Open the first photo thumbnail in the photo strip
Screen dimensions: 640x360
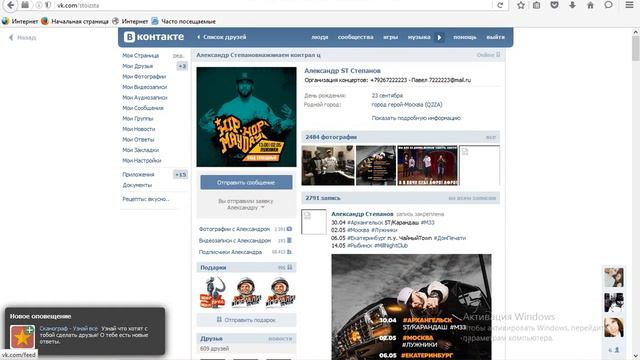point(328,165)
